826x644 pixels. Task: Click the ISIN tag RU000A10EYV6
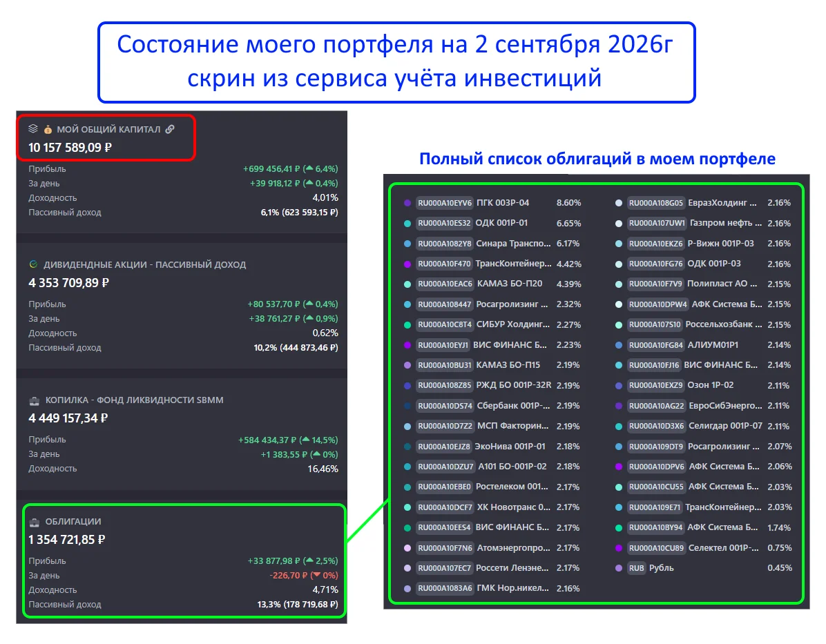point(445,203)
